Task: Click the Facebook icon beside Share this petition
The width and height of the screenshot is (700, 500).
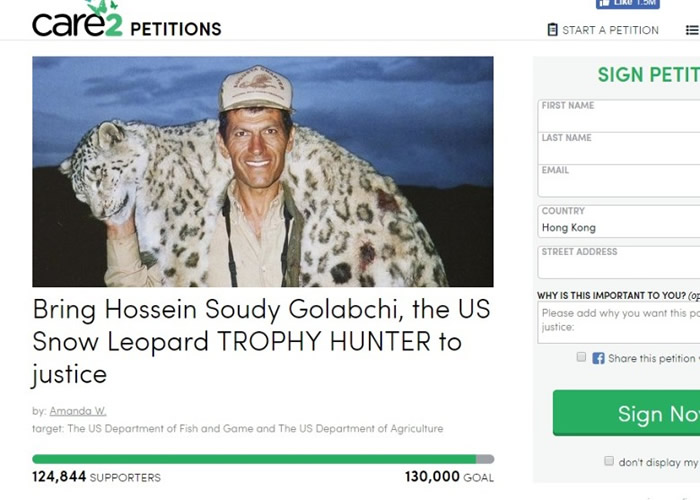Action: [598, 358]
